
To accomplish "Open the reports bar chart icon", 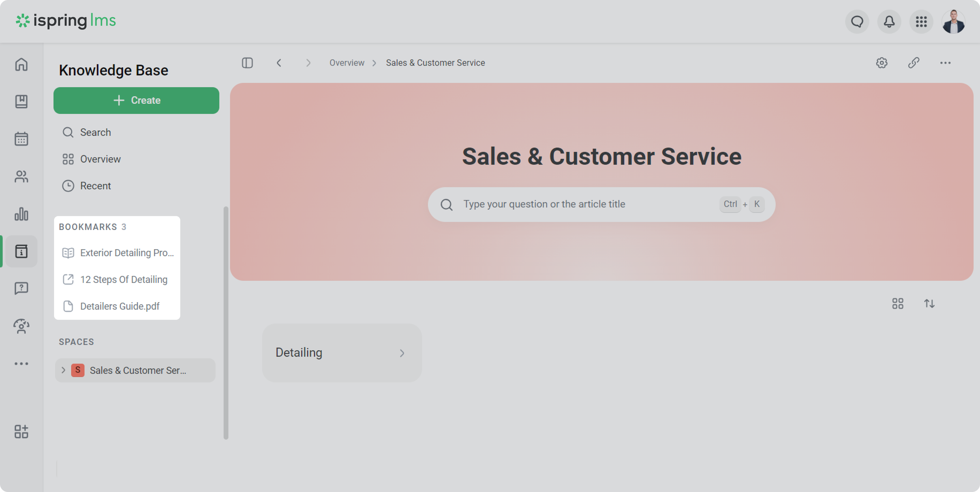I will [x=21, y=214].
